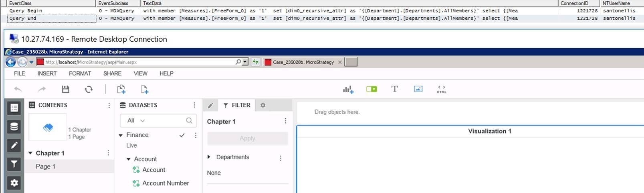Expand the Departments filter
Viewport: 644px width, 193px height.
click(209, 157)
